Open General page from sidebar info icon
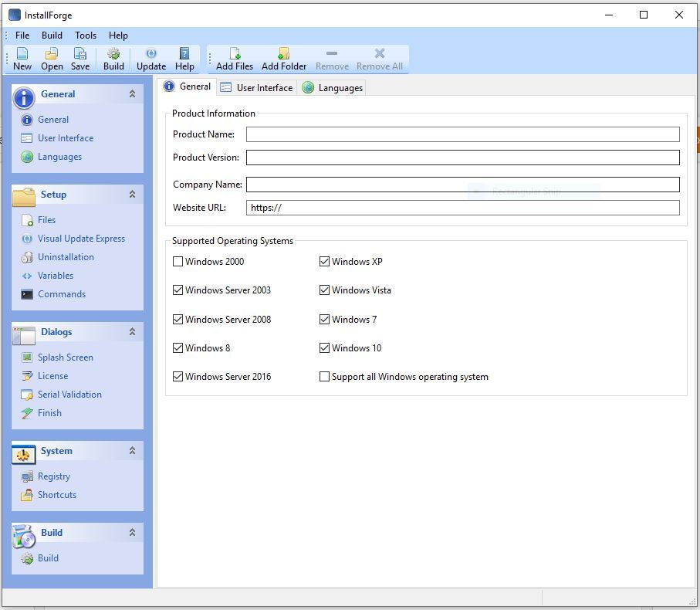This screenshot has width=700, height=610. pos(27,120)
